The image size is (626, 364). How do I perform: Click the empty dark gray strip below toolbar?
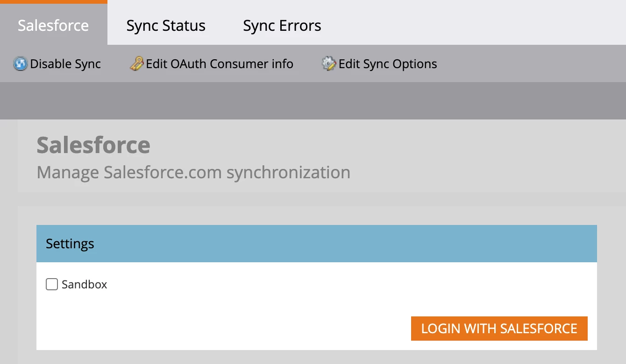click(313, 101)
